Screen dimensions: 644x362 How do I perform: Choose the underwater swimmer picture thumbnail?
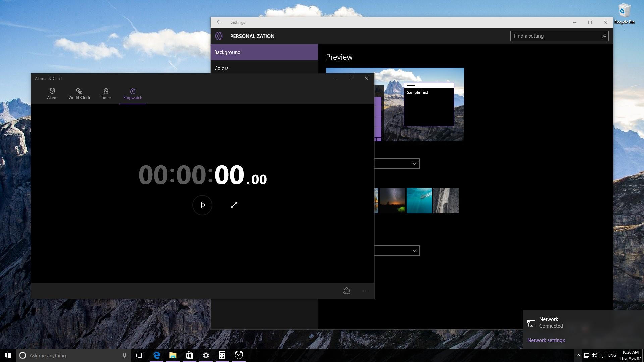[x=419, y=200]
